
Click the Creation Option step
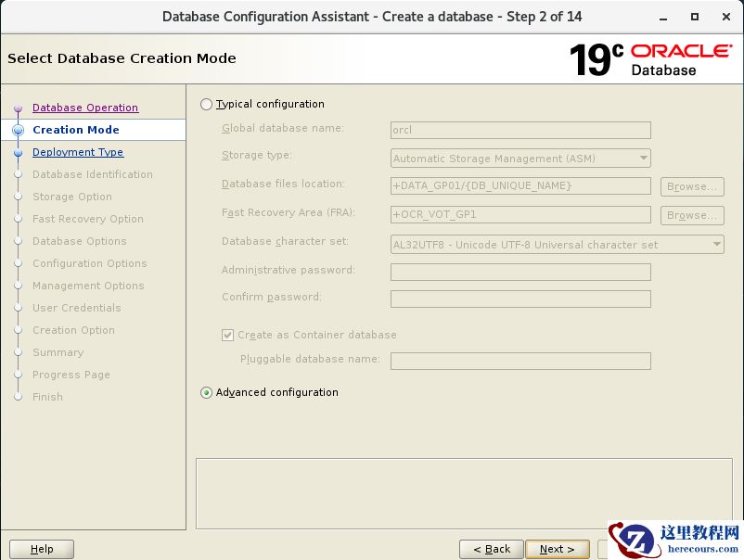click(x=73, y=330)
